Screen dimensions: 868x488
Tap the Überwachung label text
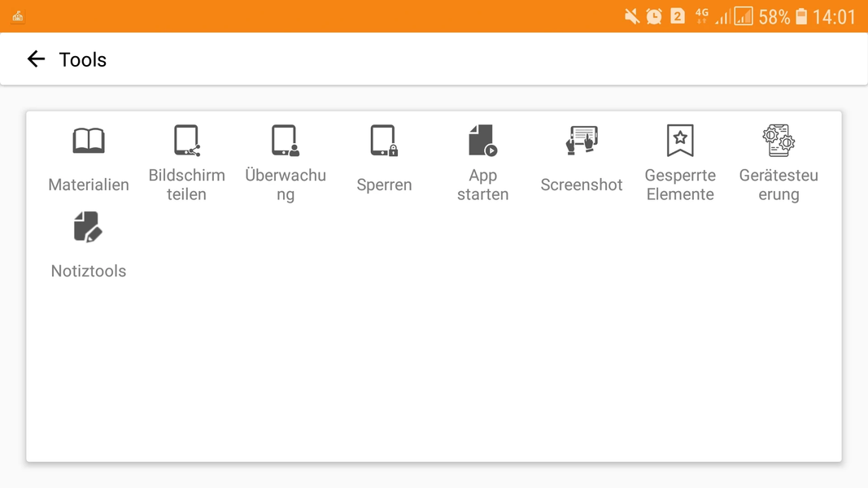[286, 185]
